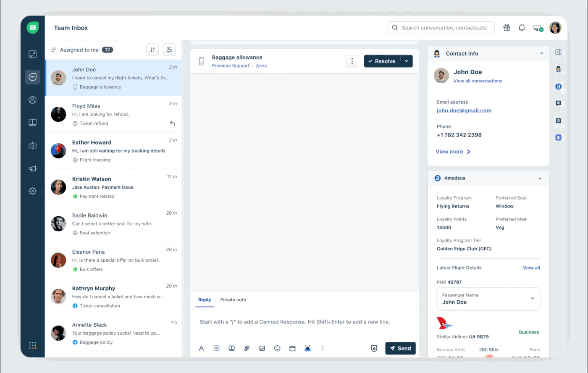Image resolution: width=588 pixels, height=373 pixels.
Task: Toggle the right side panel collapse icon
Action: 558,52
